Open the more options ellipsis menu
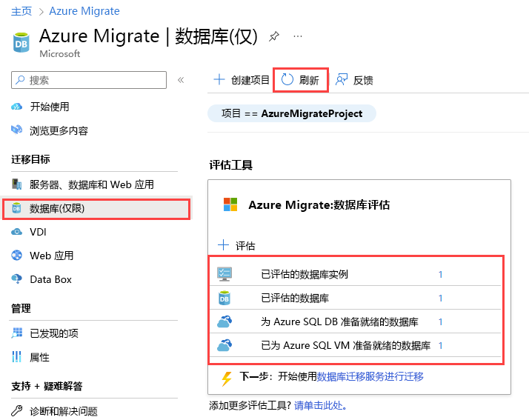Screen dimensions: 529x420 298,36
